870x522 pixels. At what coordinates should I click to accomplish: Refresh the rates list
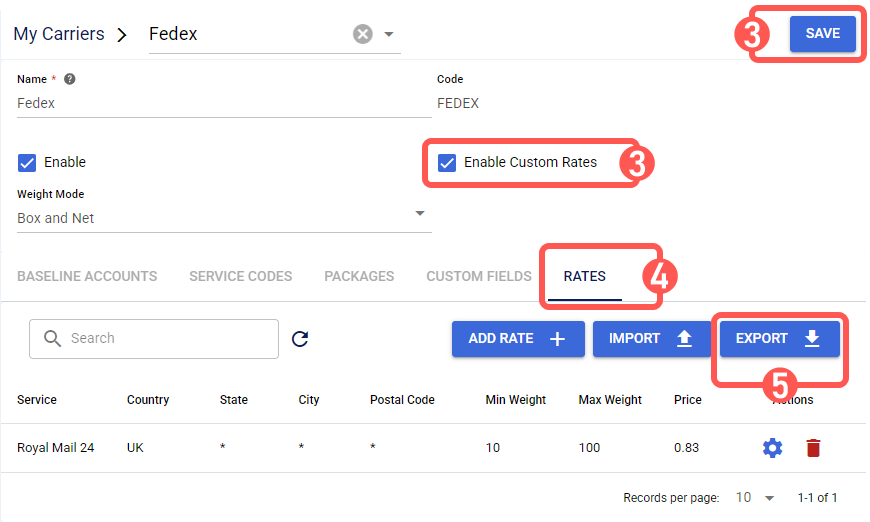coord(300,338)
